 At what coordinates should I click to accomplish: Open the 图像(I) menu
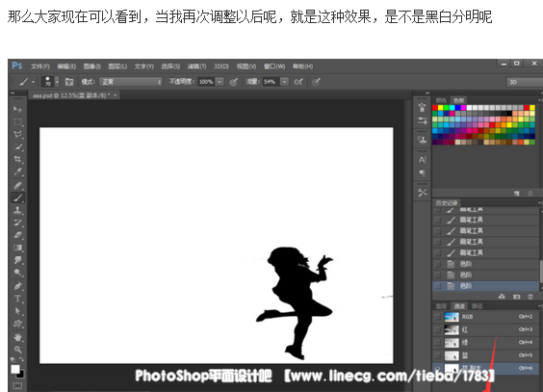pyautogui.click(x=92, y=66)
